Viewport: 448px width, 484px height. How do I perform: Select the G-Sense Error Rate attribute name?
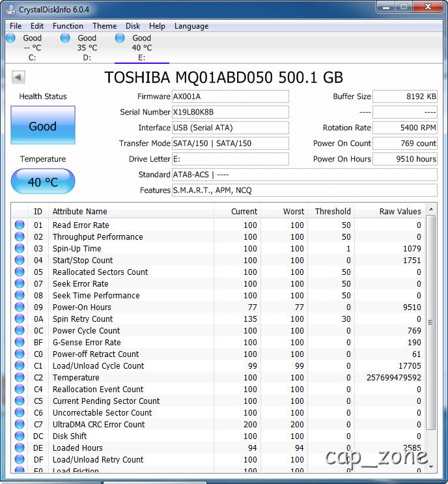[x=87, y=343]
